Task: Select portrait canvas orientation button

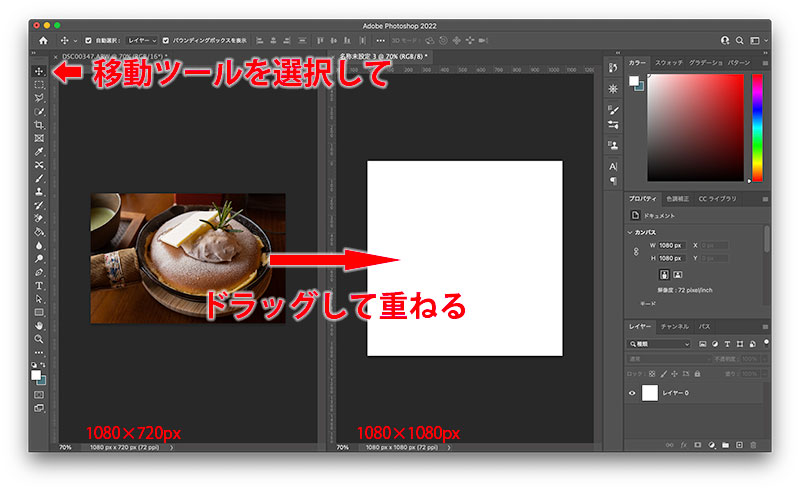Action: [664, 275]
